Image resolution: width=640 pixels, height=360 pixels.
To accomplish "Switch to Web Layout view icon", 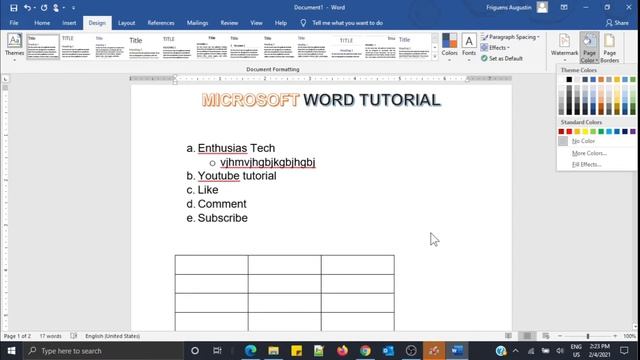I will 546,336.
